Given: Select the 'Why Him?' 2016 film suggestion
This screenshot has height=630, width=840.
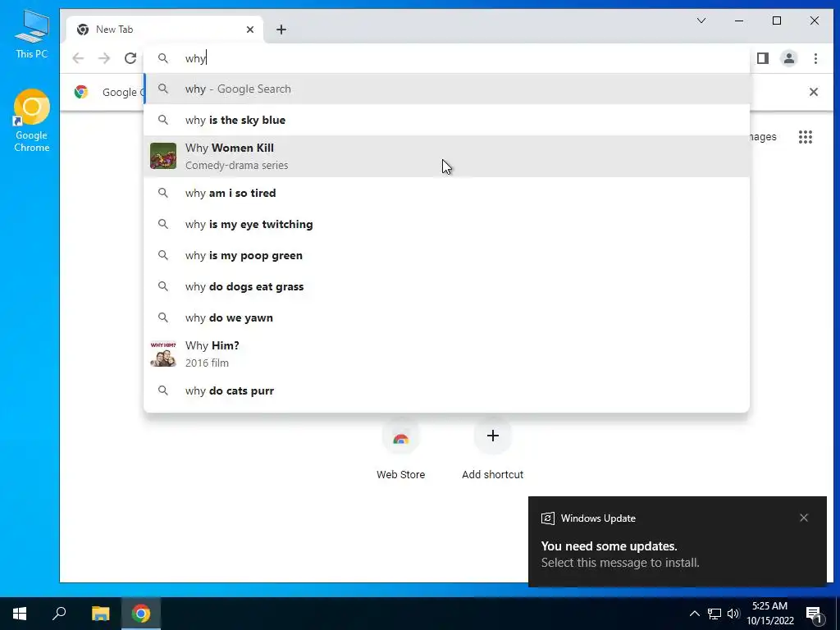Looking at the screenshot, I should pos(446,354).
